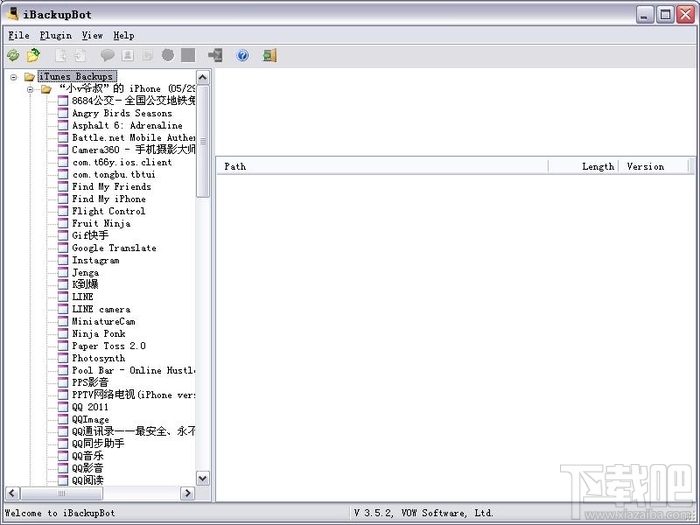700x525 pixels.
Task: Click the iPhone backup folder icon
Action: (46, 89)
